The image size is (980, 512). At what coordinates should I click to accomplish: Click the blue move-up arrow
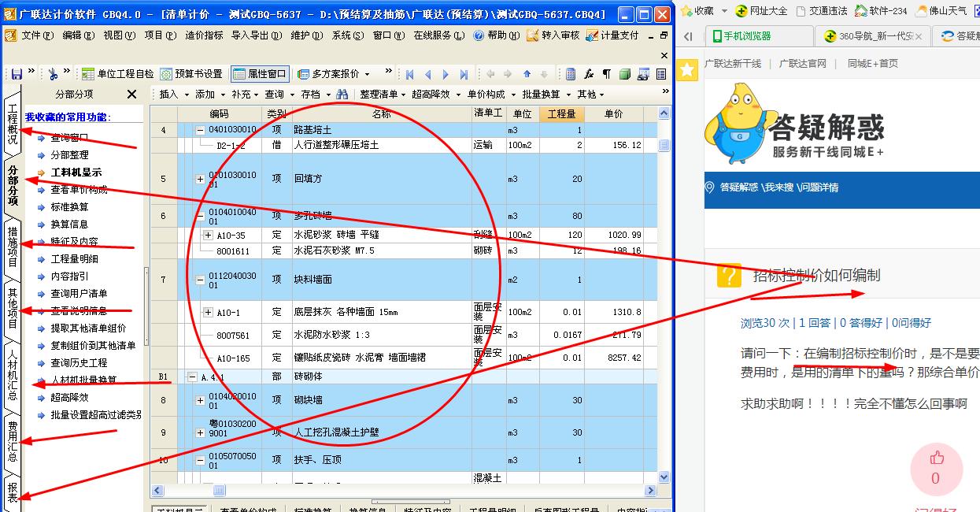click(x=527, y=74)
